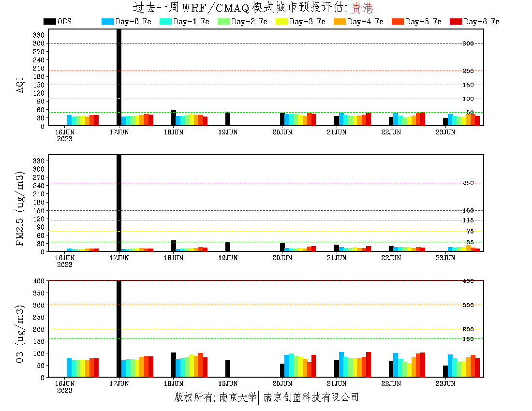Click the blue Day-0 Fc legend swatch

click(x=107, y=21)
